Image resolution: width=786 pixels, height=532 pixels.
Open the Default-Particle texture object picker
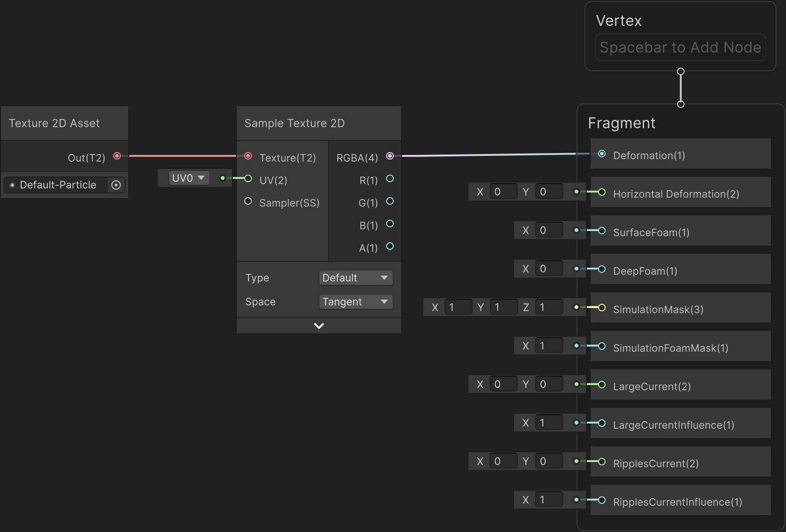click(x=116, y=185)
